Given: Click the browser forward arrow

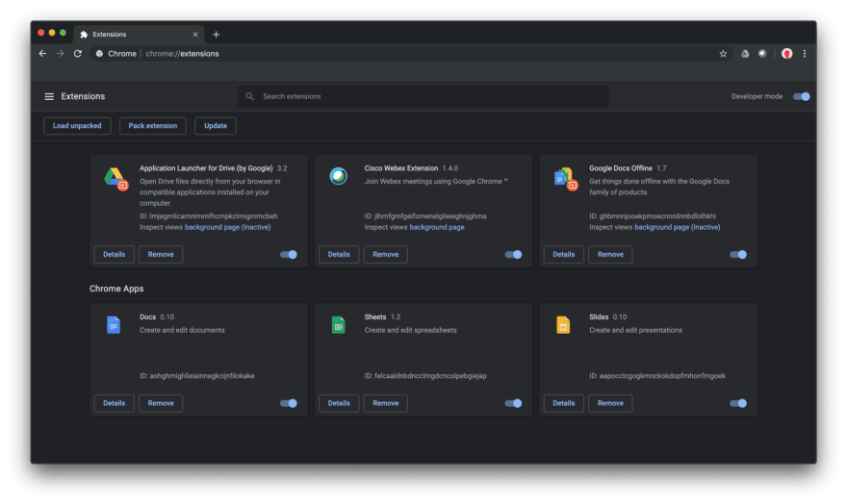Looking at the screenshot, I should click(x=60, y=54).
